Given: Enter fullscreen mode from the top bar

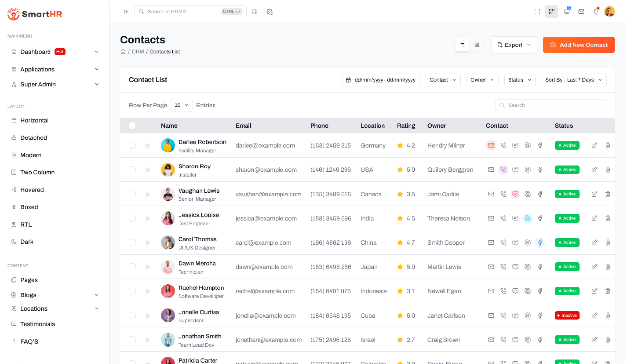Looking at the screenshot, I should [537, 12].
